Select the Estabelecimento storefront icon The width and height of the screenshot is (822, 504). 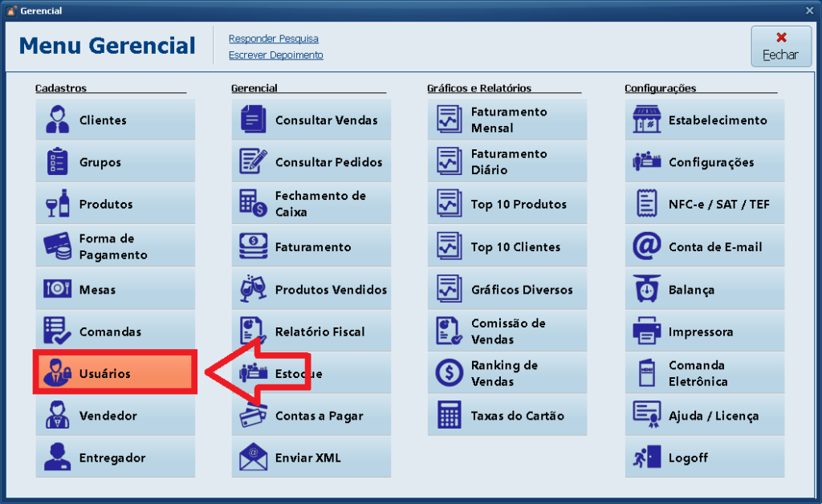[646, 120]
